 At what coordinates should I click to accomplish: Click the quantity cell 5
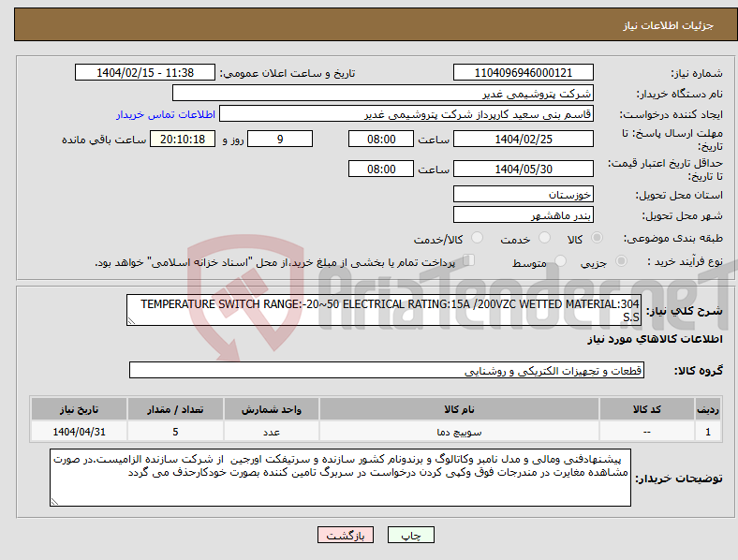pyautogui.click(x=175, y=432)
